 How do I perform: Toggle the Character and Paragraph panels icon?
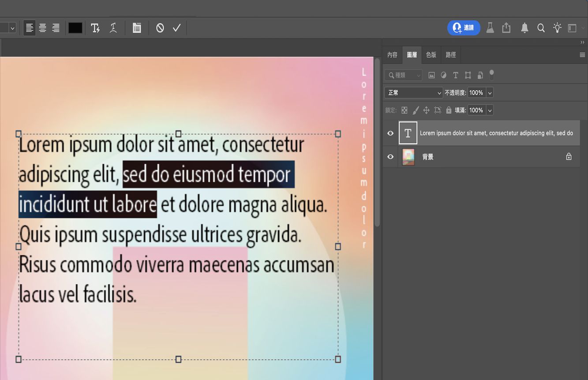[137, 28]
